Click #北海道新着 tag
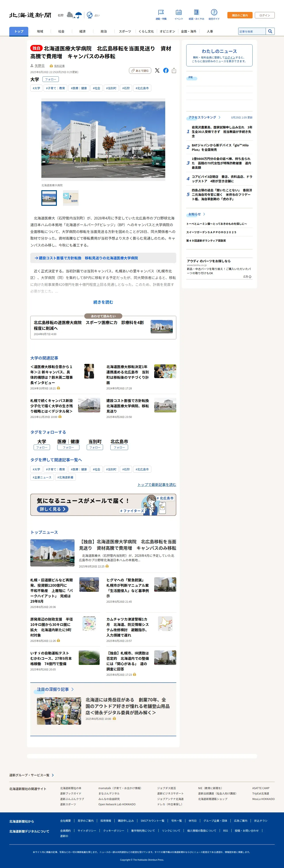The height and width of the screenshot is (868, 284). (65, 477)
